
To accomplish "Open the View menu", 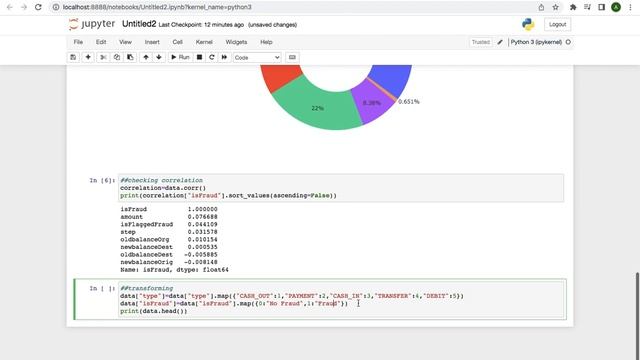I will 125,42.
